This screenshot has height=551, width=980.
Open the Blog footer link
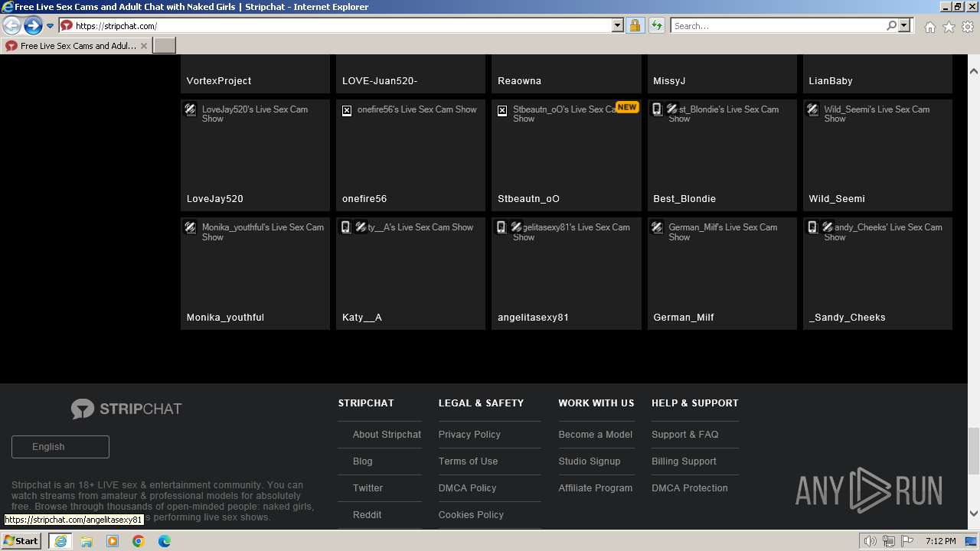pos(363,461)
